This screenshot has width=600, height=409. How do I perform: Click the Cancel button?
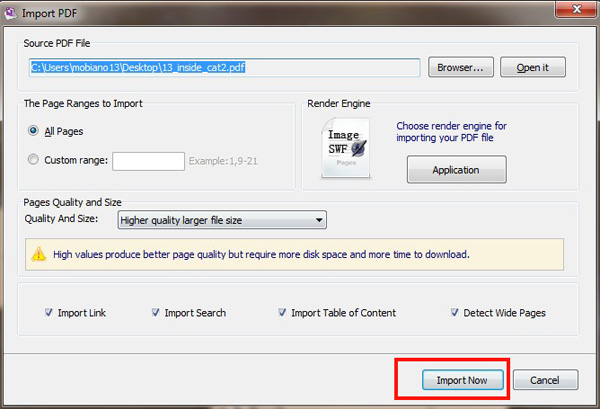545,380
